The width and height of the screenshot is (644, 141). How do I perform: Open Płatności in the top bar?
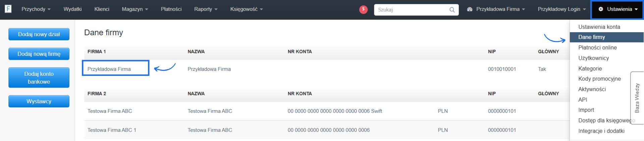[171, 9]
